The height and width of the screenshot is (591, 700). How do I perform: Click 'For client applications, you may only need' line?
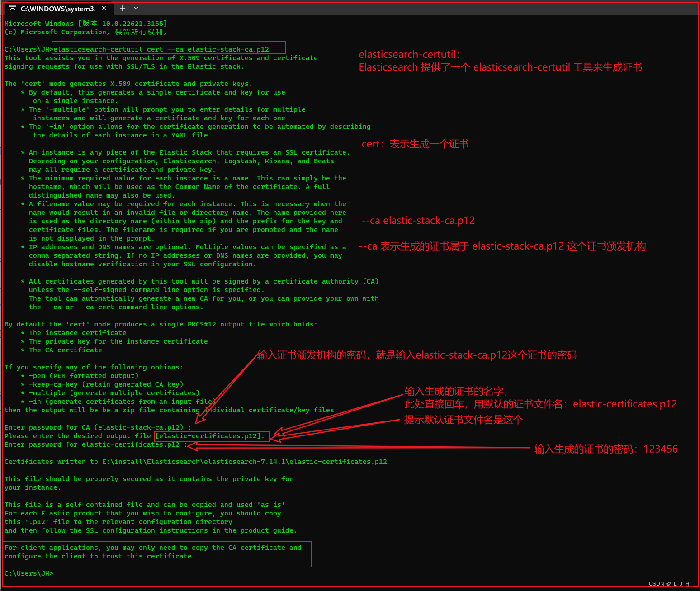coord(153,548)
